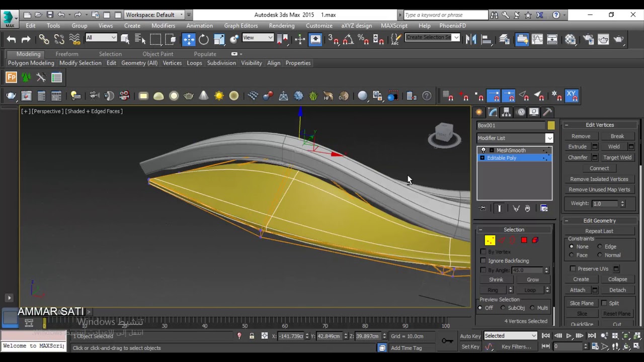Enable Ignore Backfacing checkbox
The image size is (644, 362).
[483, 261]
